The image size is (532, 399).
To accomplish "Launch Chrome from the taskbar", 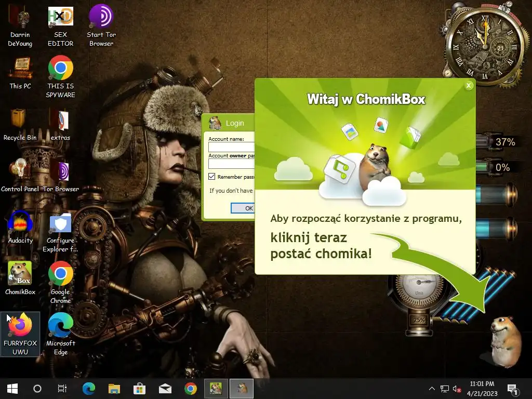I will pyautogui.click(x=190, y=389).
